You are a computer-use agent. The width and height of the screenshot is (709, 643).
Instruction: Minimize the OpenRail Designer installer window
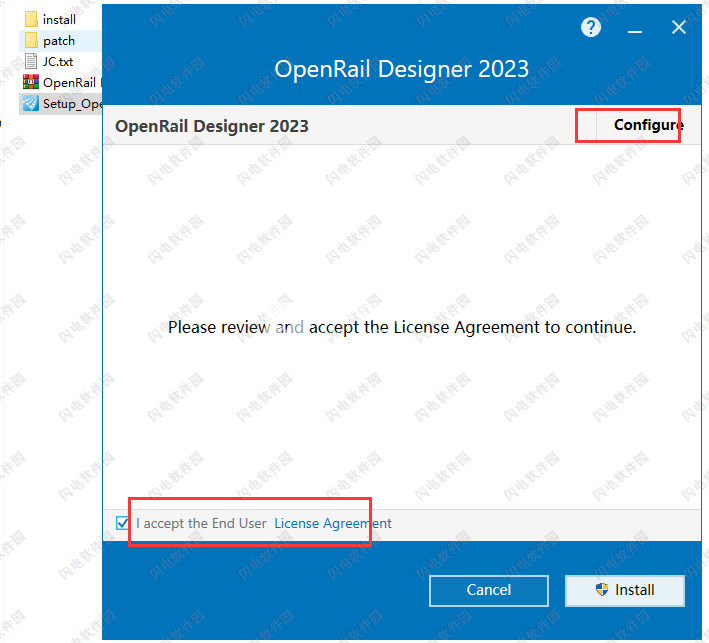coord(635,31)
